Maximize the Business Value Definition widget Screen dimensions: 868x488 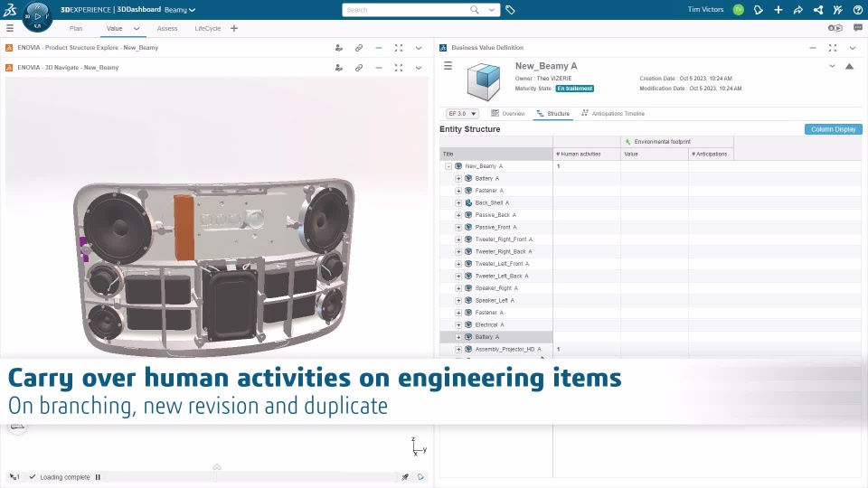(x=833, y=48)
